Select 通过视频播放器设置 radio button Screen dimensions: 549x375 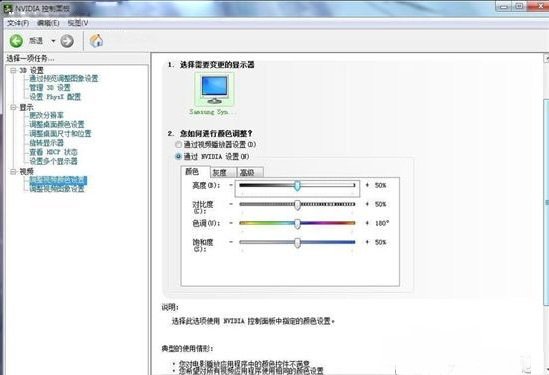179,145
